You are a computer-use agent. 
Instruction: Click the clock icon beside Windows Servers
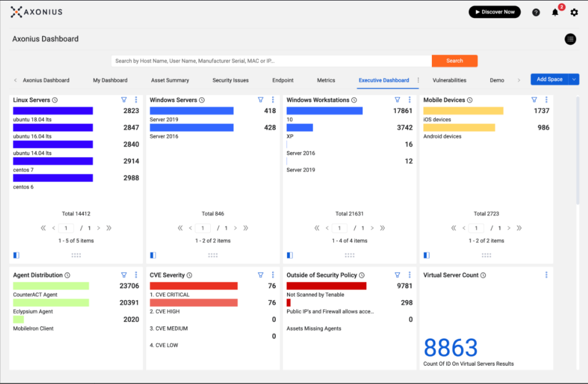(202, 100)
